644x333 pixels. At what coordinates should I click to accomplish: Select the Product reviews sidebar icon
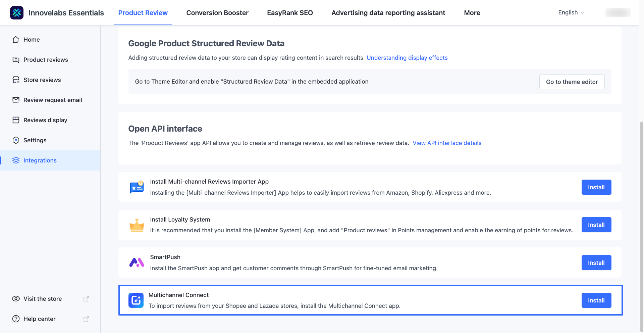[x=16, y=59]
